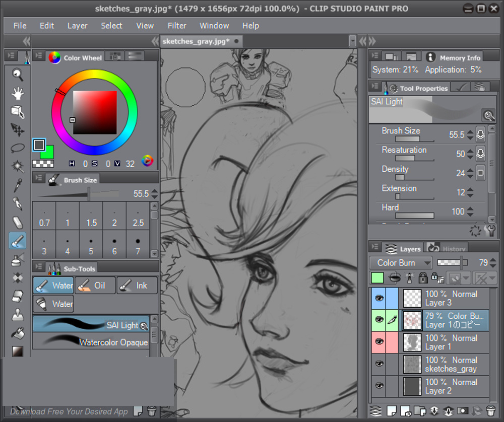This screenshot has width=504, height=422.
Task: Open the canvas tab list dropdown
Action: point(353,41)
